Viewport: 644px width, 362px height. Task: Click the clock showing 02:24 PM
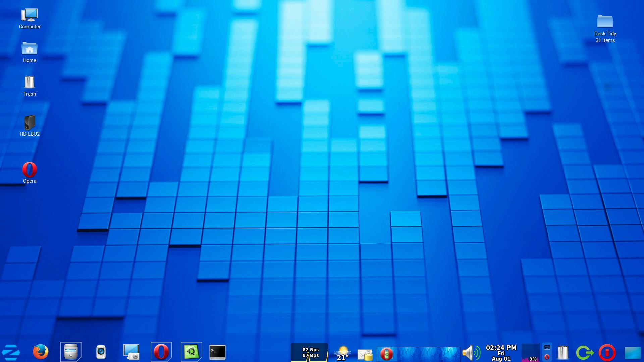click(501, 353)
